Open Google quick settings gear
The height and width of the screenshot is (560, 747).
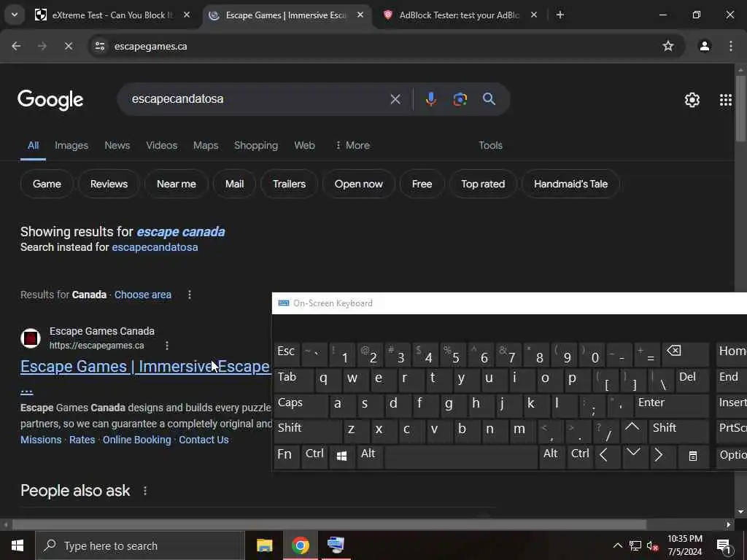(692, 99)
